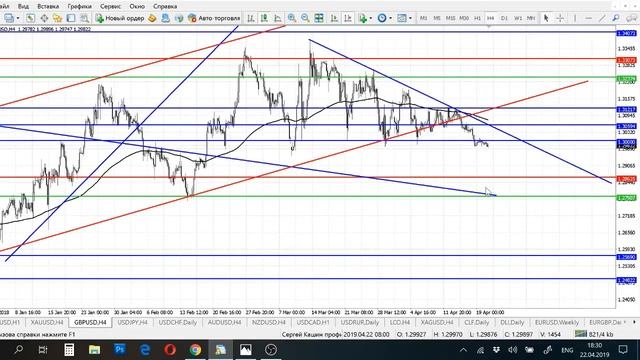Click the magnifier icon after the trendline tool
The height and width of the screenshot is (360, 640).
coord(616,18)
